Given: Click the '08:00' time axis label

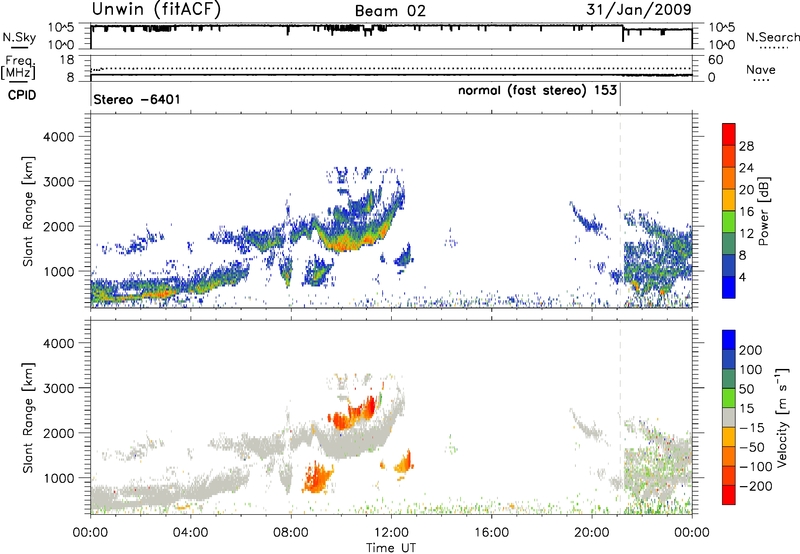Looking at the screenshot, I should (291, 533).
